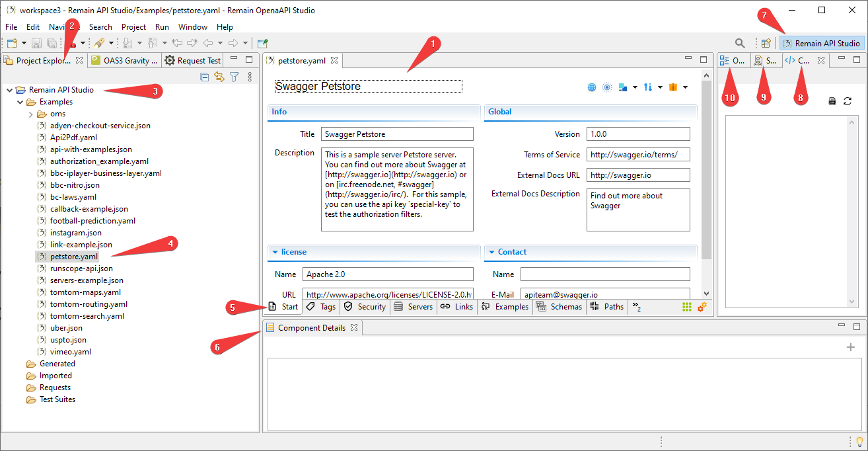The image size is (868, 451).
Task: Switch to OAS3 Gravity tab
Action: click(124, 60)
